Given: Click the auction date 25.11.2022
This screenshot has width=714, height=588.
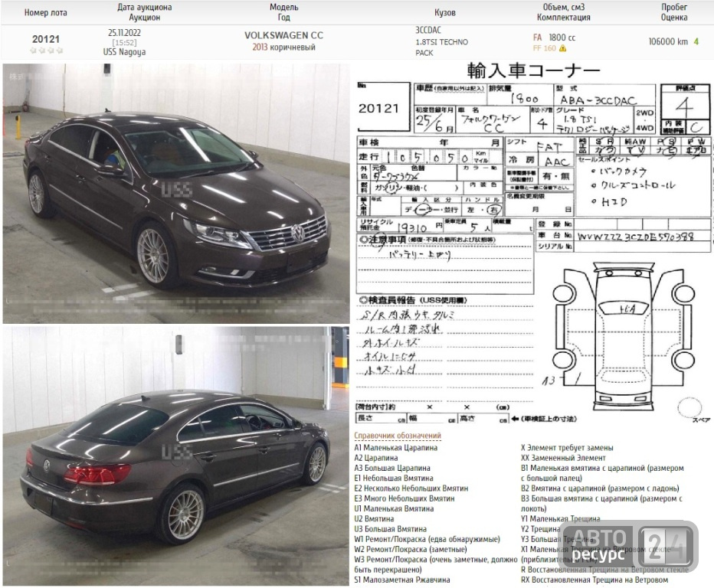Looking at the screenshot, I should (124, 33).
